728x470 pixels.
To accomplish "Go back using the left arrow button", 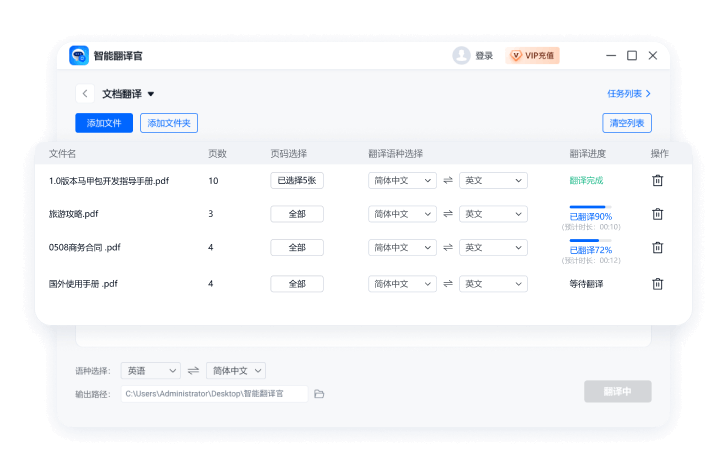I will [x=85, y=94].
